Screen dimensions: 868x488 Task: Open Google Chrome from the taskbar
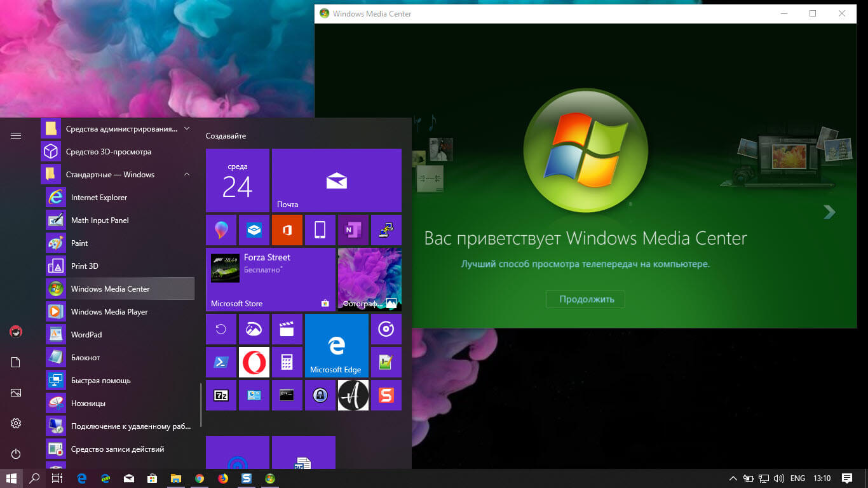click(x=200, y=478)
